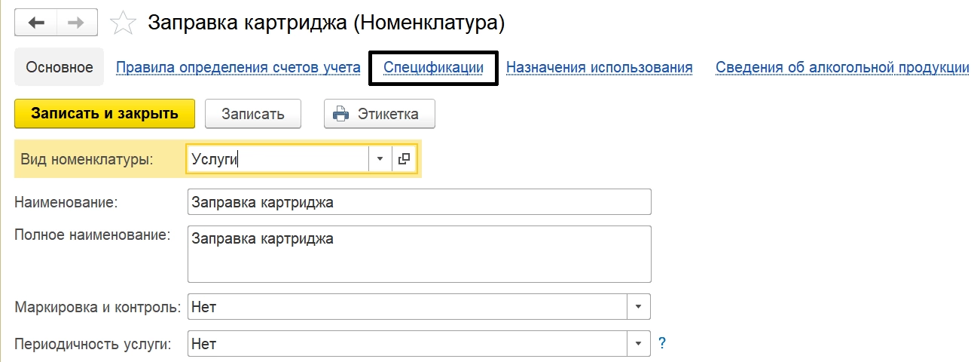980x362 pixels.
Task: Click into the Наименование input field
Action: tap(418, 202)
